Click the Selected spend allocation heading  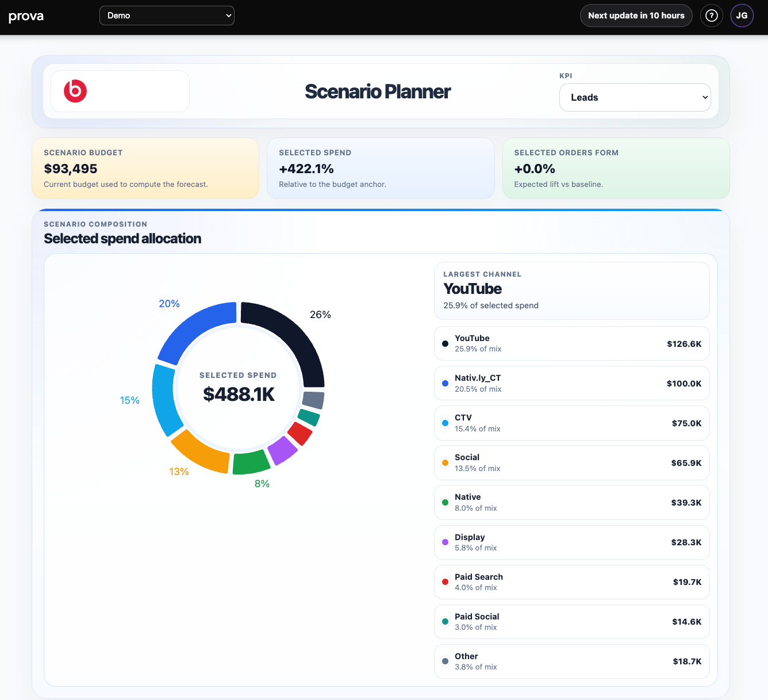coord(122,239)
